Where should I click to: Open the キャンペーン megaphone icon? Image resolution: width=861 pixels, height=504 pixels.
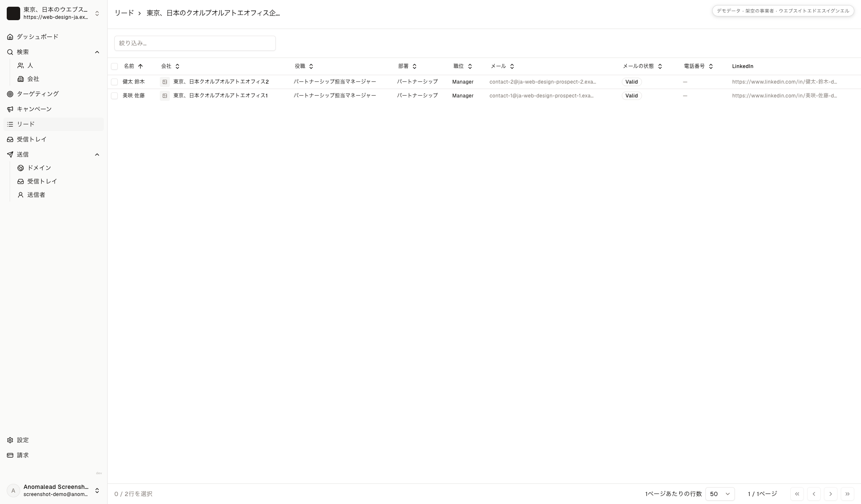pos(10,109)
